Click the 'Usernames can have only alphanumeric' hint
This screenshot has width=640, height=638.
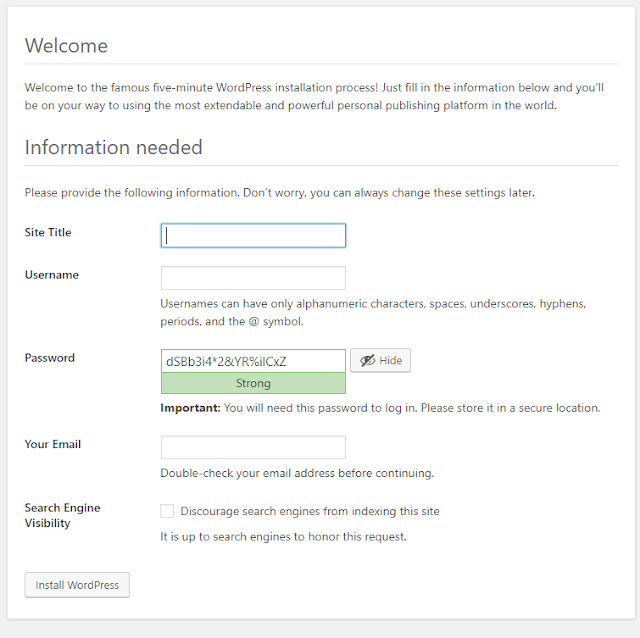coord(373,312)
